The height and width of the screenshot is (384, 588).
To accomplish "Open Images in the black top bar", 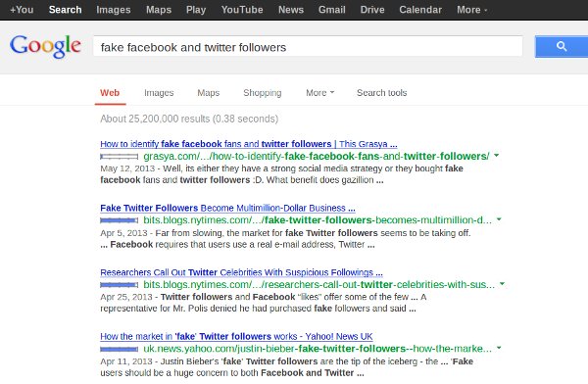I will (114, 10).
